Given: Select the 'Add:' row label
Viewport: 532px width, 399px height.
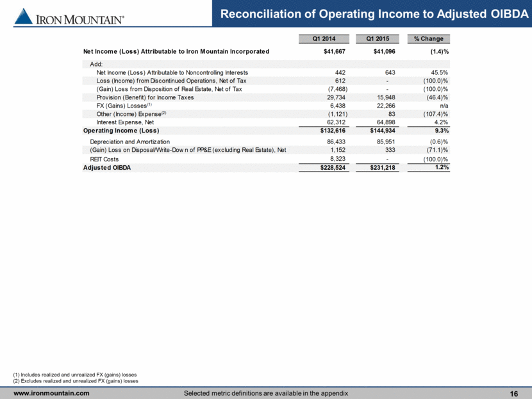Looking at the screenshot, I should pos(96,65).
